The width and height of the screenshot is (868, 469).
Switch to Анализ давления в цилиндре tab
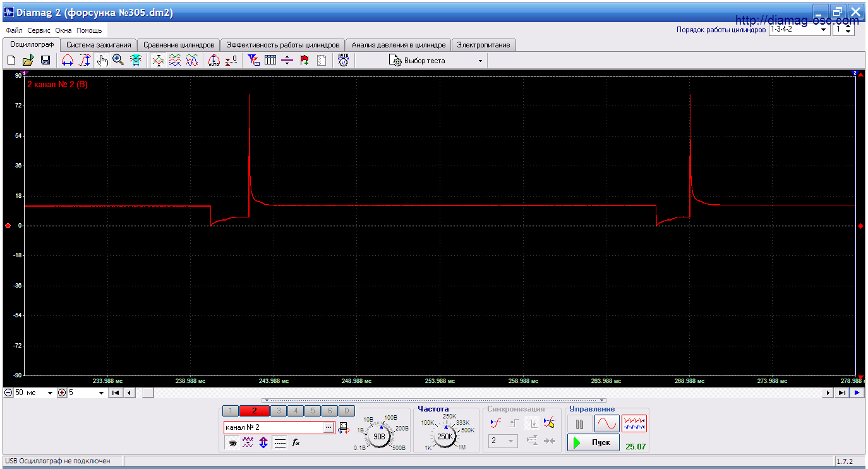(x=399, y=45)
